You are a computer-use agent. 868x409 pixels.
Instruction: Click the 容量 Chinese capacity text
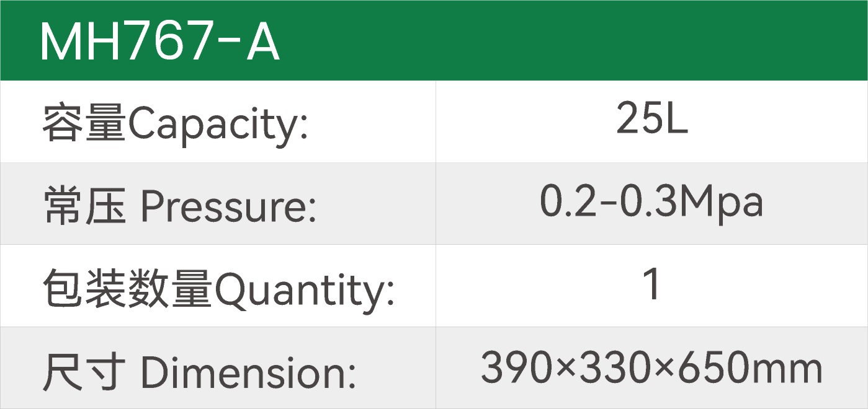tap(84, 123)
